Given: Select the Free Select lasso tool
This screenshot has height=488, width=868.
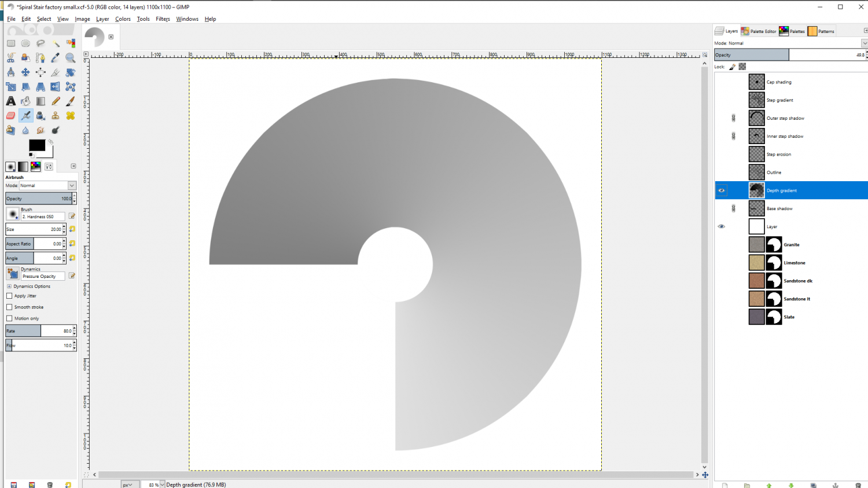Looking at the screenshot, I should point(41,43).
